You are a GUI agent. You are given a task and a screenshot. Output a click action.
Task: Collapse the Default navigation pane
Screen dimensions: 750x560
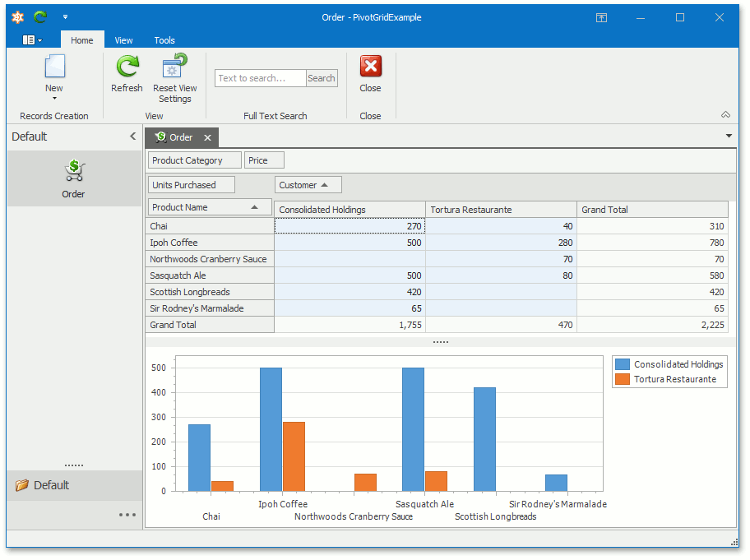point(133,137)
